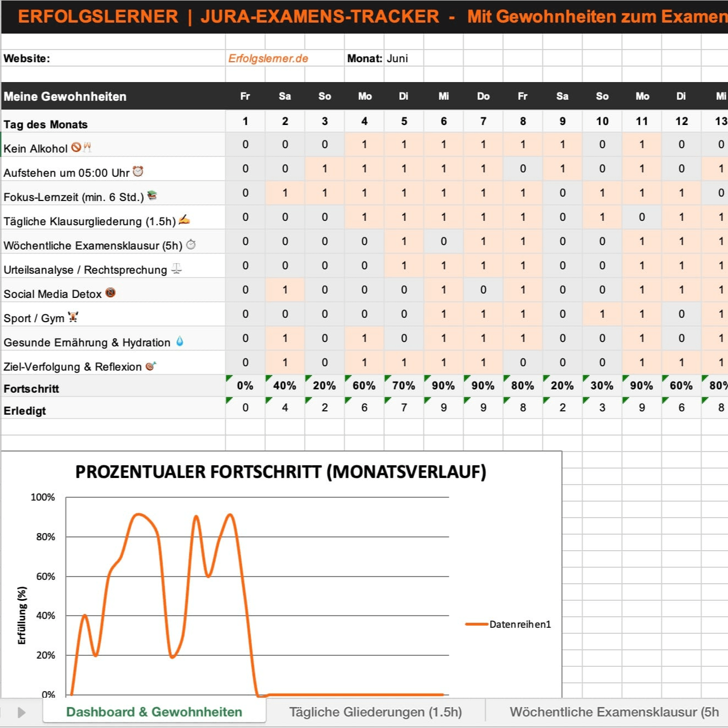Select the Gesunde Ernährung cell for day 12
The image size is (728, 728).
click(x=682, y=338)
